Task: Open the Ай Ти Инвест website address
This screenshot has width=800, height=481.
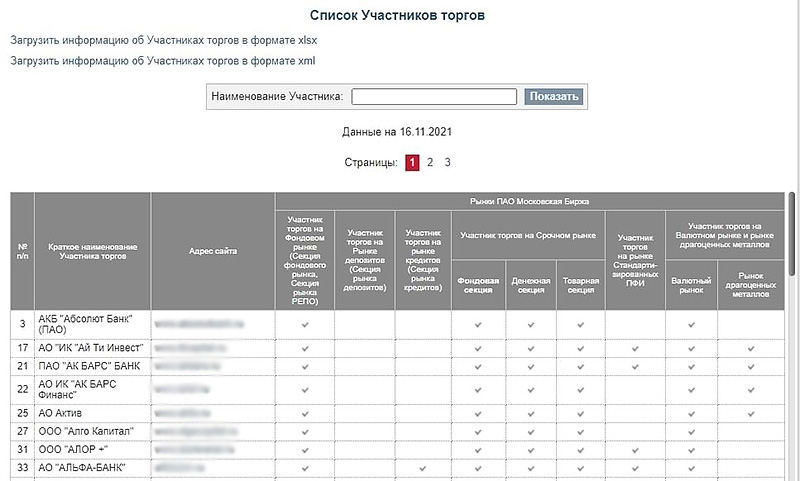Action: (x=190, y=348)
